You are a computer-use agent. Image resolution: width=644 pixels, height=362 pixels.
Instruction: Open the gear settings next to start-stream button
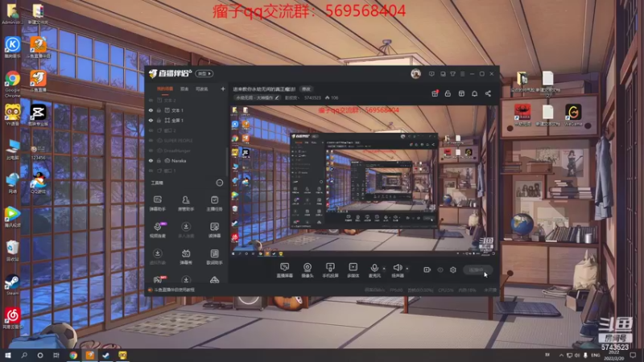(453, 269)
